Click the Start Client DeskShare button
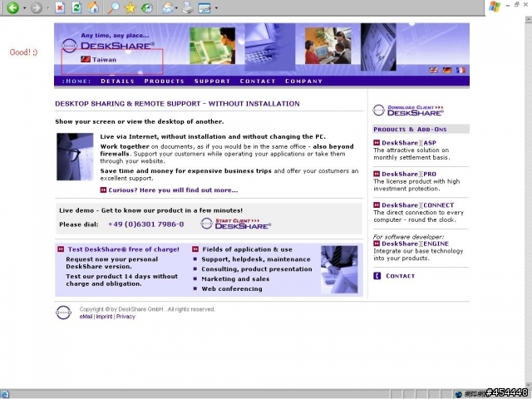Viewport: 532px width, 399px height. coord(236,224)
